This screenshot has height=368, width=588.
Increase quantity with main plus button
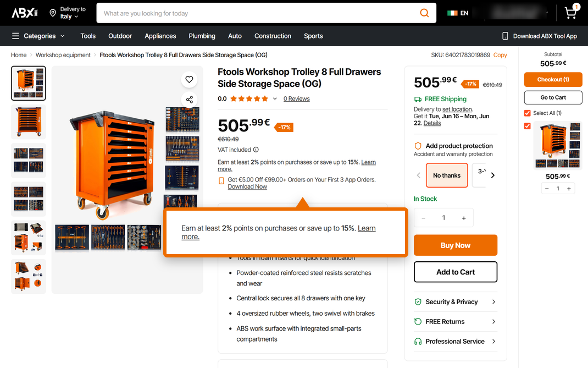464,218
